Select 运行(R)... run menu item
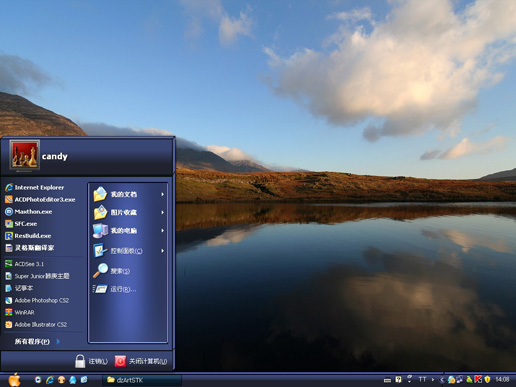Screen dimensions: 516x387 [x=115, y=289]
